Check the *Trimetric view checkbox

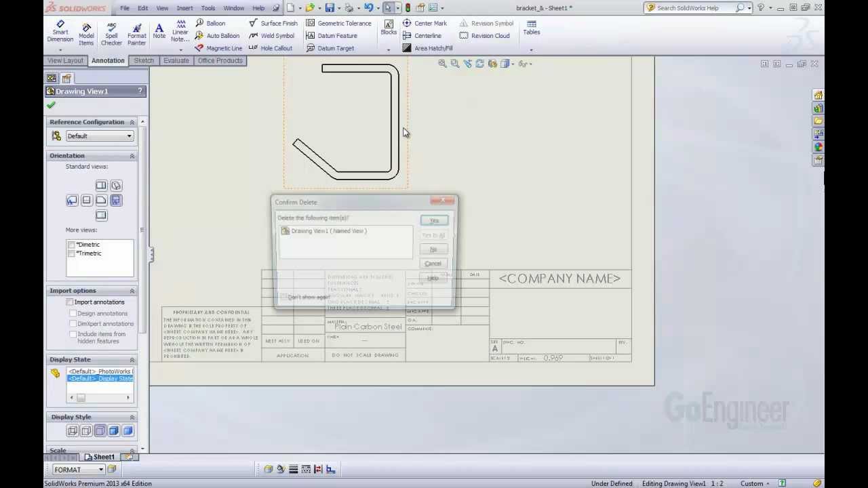(x=71, y=253)
